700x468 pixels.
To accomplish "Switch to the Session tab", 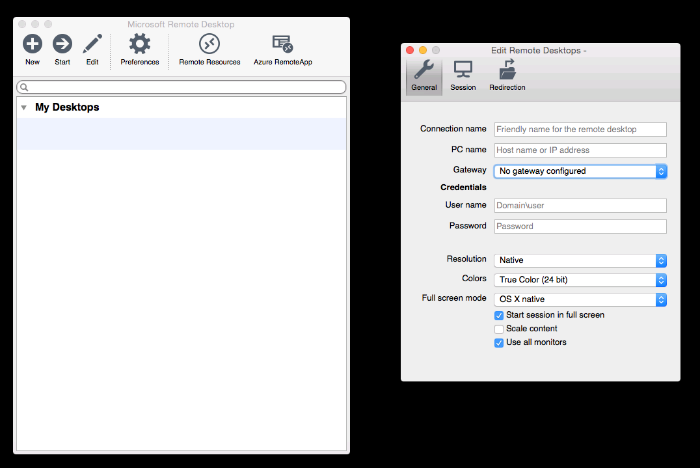I will click(463, 76).
